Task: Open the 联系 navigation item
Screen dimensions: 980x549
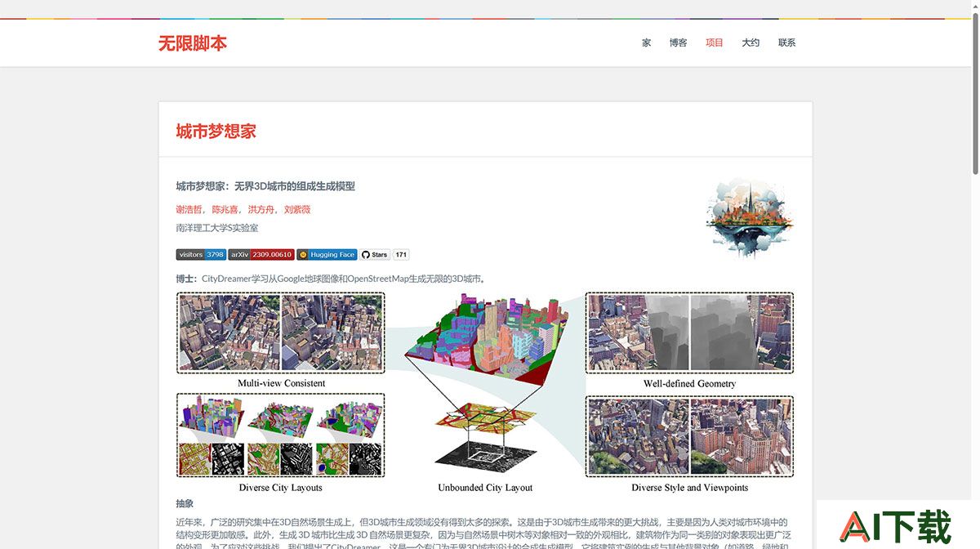Action: tap(786, 42)
